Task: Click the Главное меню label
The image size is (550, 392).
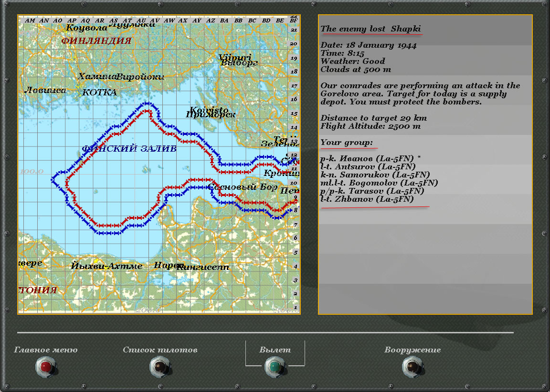Action: (46, 350)
